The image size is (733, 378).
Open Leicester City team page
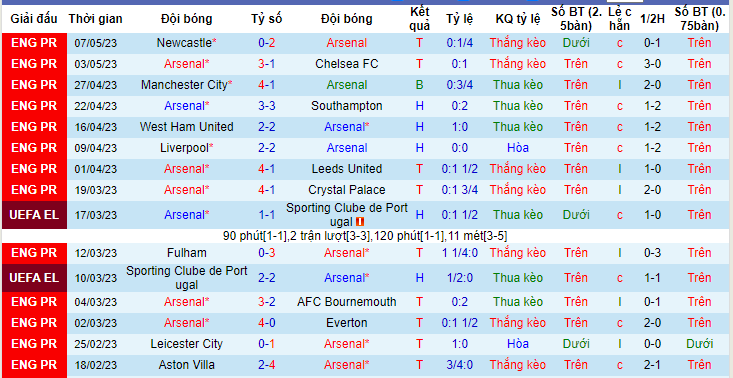click(187, 344)
